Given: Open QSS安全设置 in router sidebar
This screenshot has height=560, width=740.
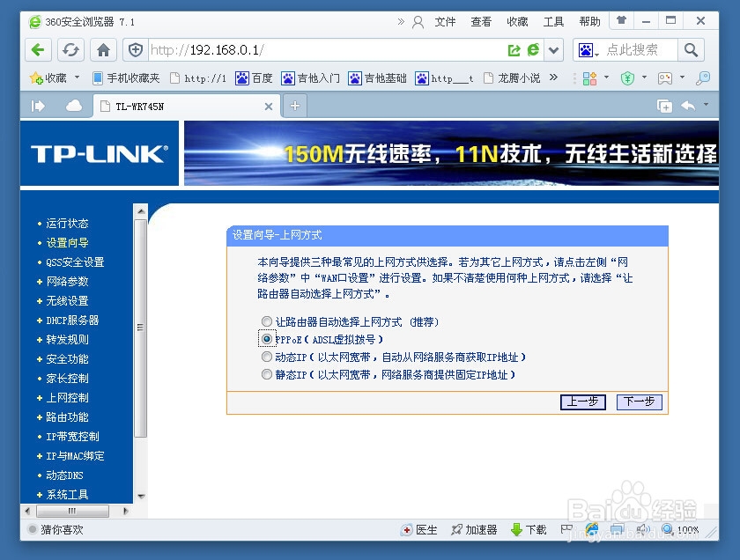Looking at the screenshot, I should point(75,262).
